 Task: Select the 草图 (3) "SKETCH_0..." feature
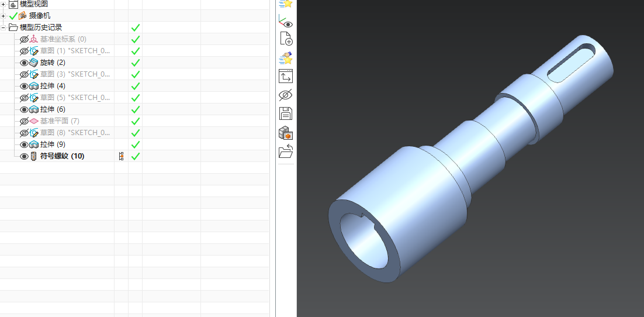point(75,74)
